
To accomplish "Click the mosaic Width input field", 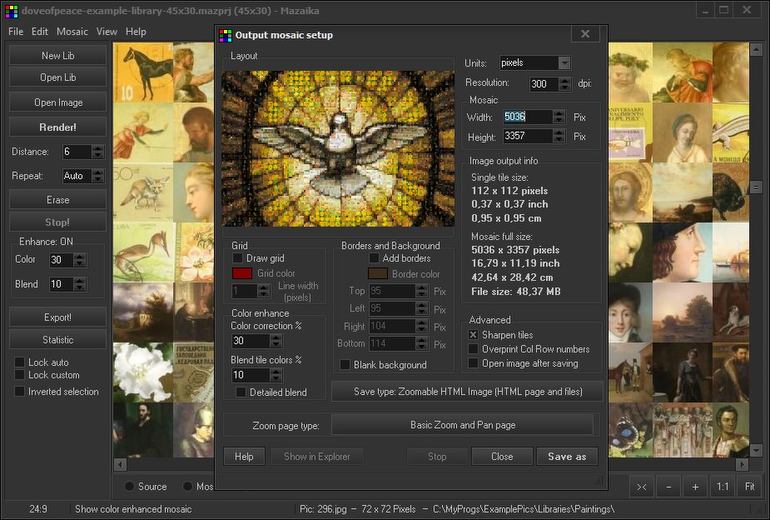I will (528, 117).
